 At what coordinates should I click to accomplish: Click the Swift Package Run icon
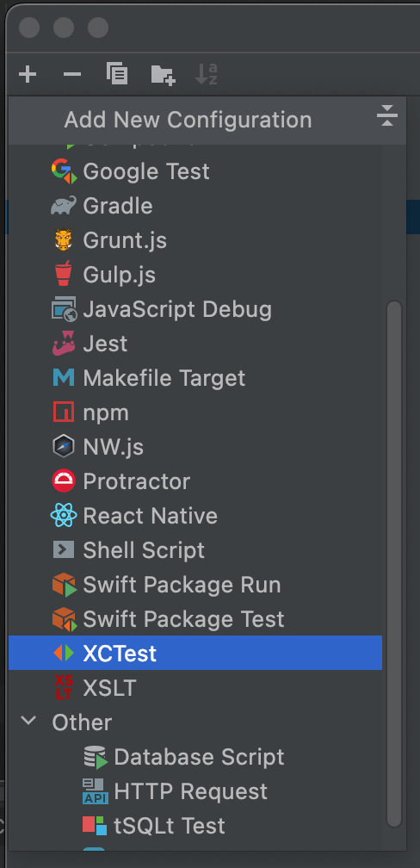click(x=65, y=585)
